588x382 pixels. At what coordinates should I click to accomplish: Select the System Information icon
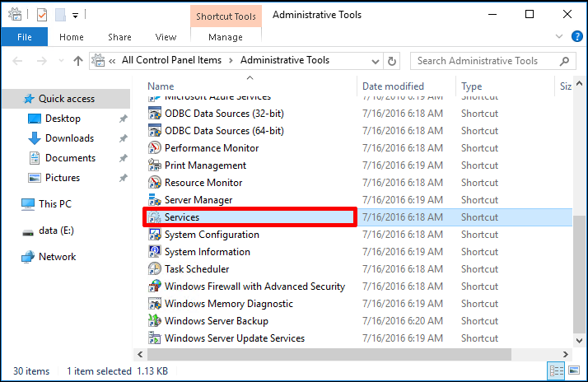click(155, 251)
